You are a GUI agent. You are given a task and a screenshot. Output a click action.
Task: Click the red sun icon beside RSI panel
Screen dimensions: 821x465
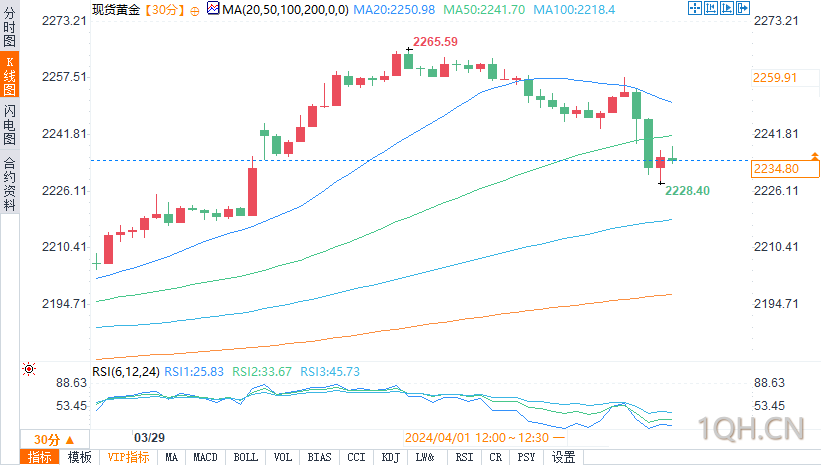pos(29,369)
